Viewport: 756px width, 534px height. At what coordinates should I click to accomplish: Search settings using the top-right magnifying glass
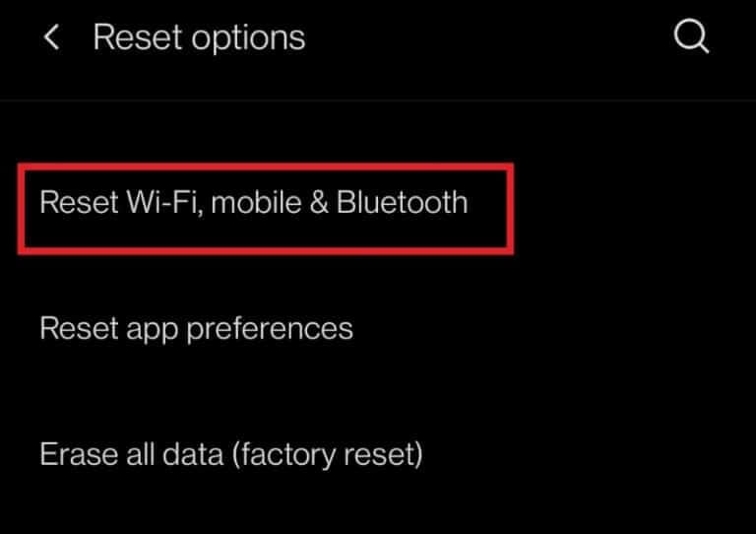(x=691, y=35)
